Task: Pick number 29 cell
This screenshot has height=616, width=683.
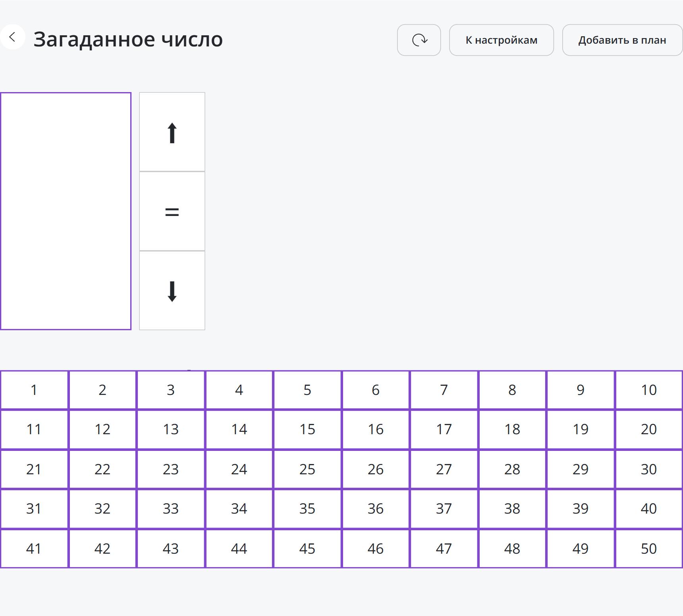Action: click(x=581, y=469)
